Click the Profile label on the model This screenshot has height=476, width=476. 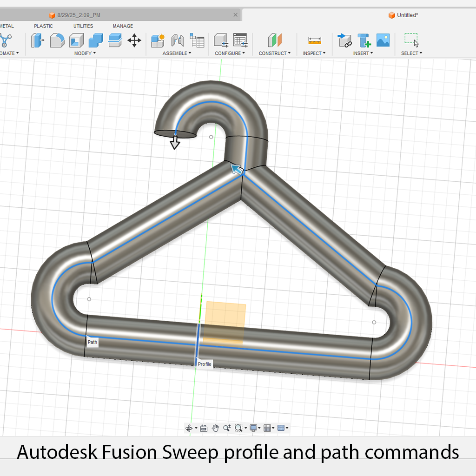(205, 364)
